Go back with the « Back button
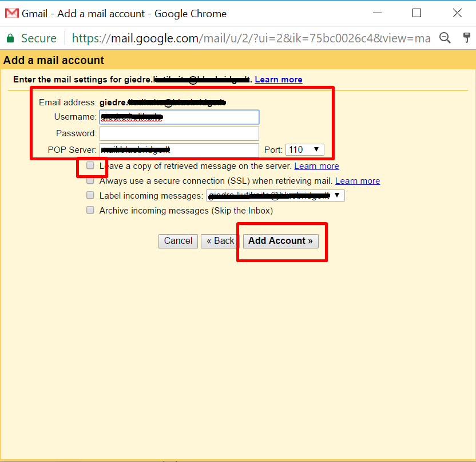The image size is (476, 462). (x=220, y=241)
